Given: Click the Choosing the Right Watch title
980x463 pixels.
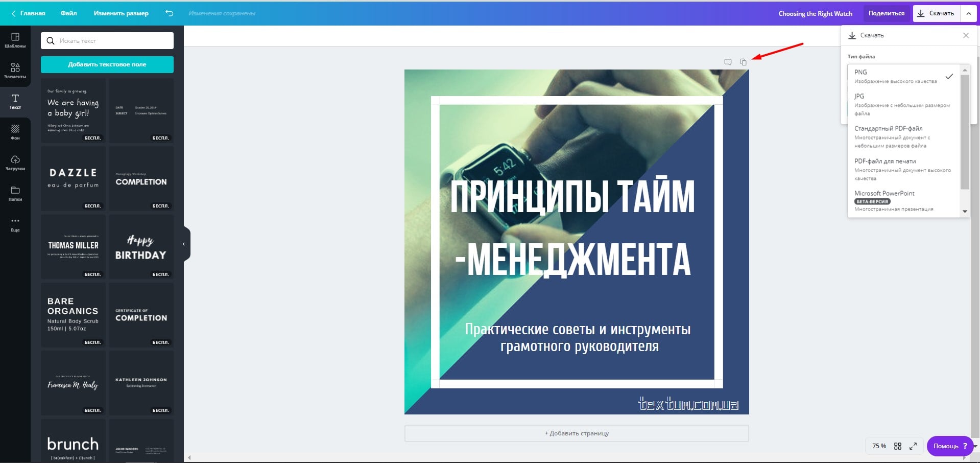Looking at the screenshot, I should [815, 14].
